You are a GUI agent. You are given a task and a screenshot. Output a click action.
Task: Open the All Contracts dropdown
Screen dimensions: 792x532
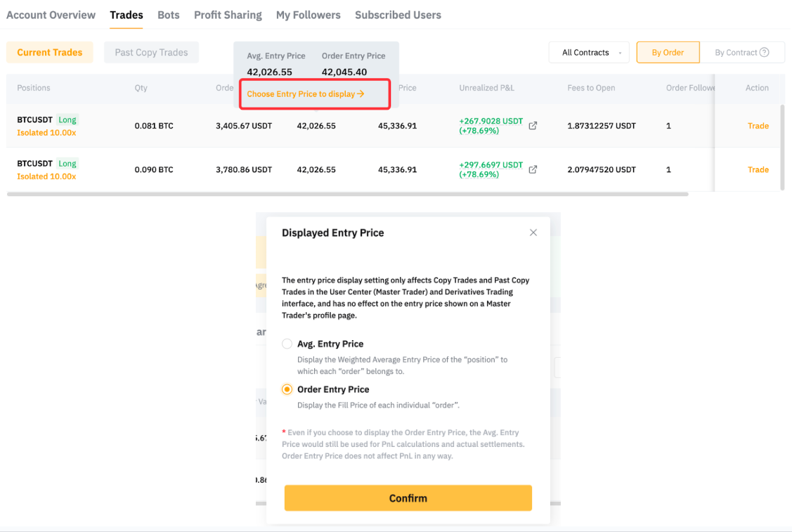[588, 53]
